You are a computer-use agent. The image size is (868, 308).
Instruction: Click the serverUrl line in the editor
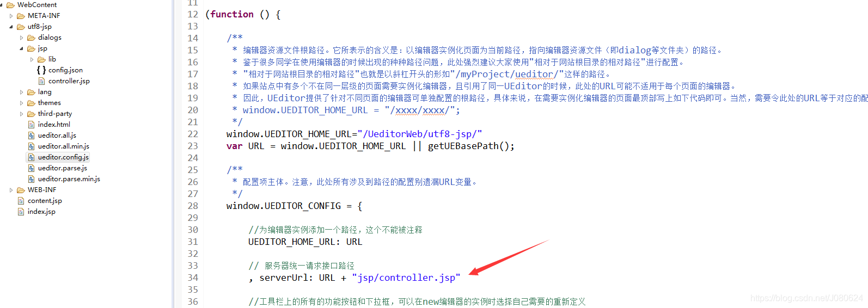pos(354,278)
